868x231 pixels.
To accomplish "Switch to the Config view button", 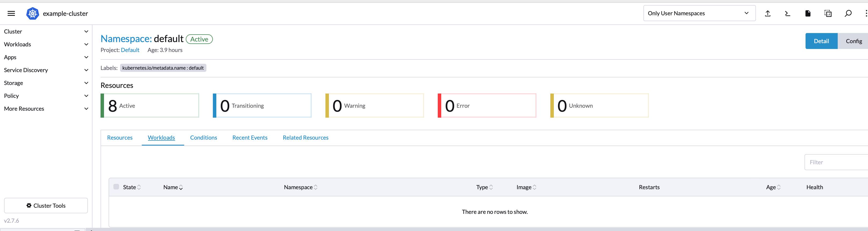I will (854, 41).
